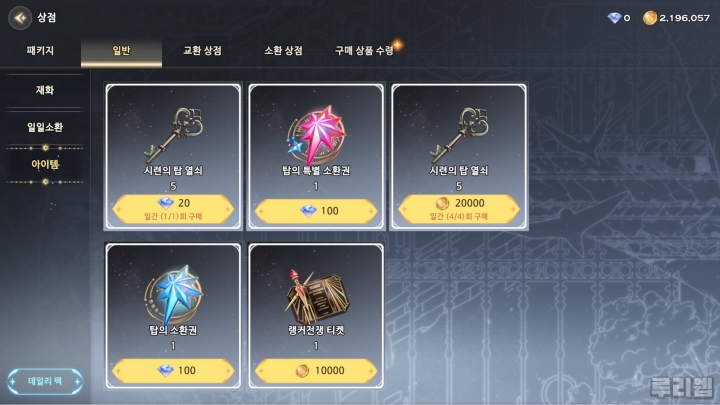The image size is (720, 405).
Task: Buy tower key for 20 diamonds
Action: pyautogui.click(x=173, y=209)
